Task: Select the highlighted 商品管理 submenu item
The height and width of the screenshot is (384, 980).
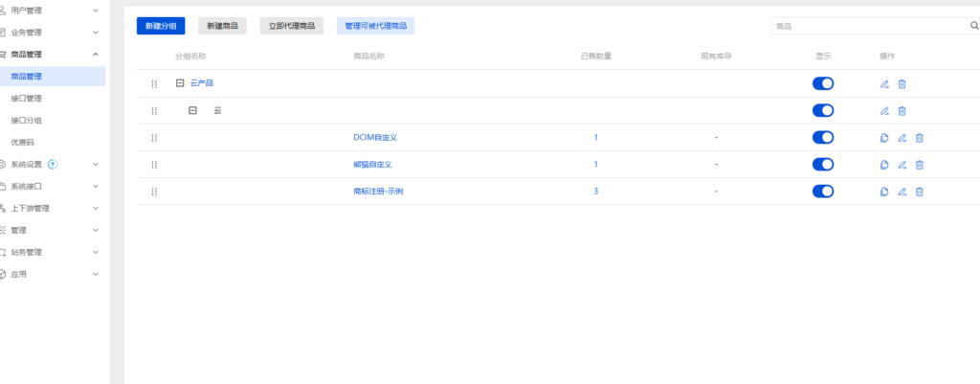Action: click(53, 77)
